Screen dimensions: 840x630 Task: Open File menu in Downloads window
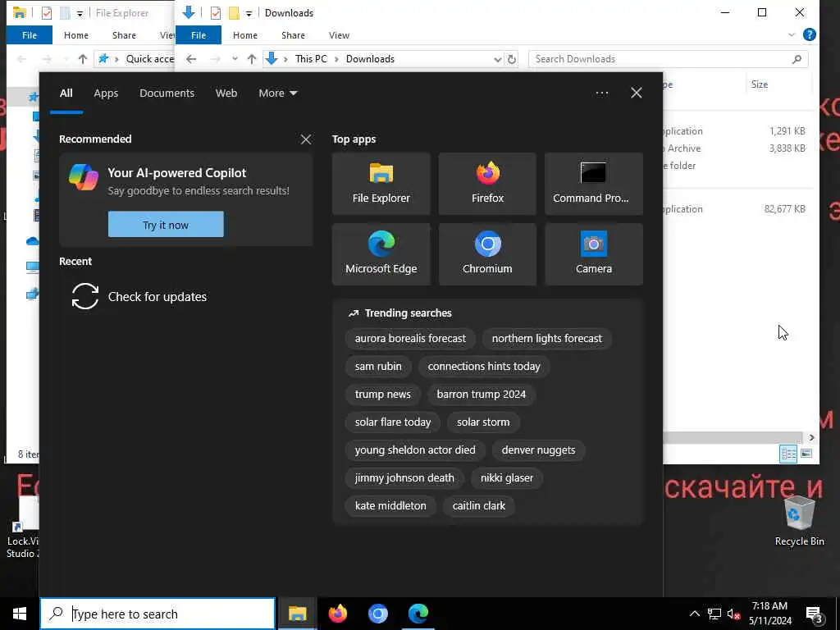point(199,34)
